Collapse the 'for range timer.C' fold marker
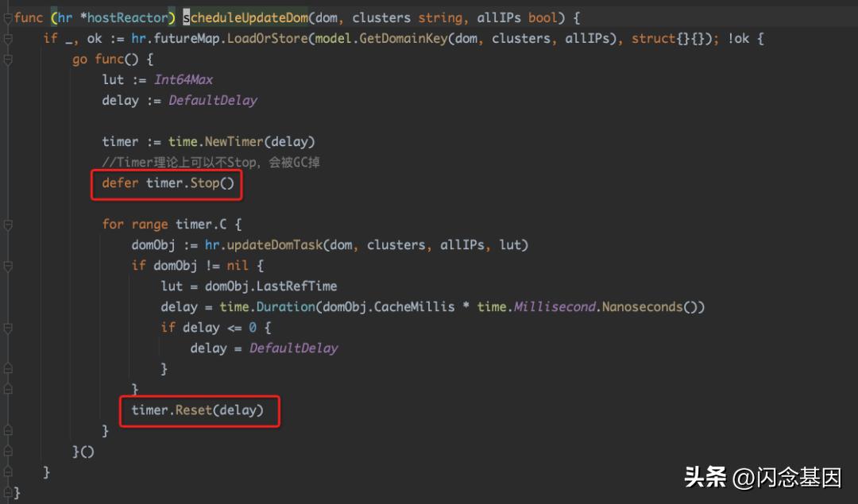Image resolution: width=858 pixels, height=504 pixels. (8, 225)
